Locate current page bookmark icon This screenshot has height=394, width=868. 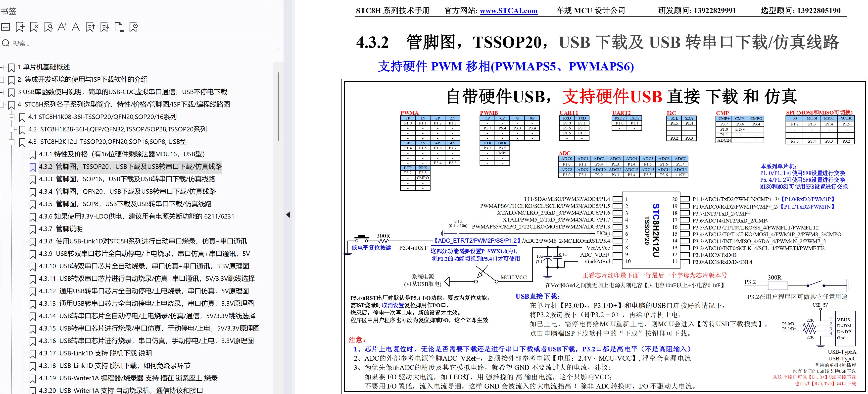[134, 27]
